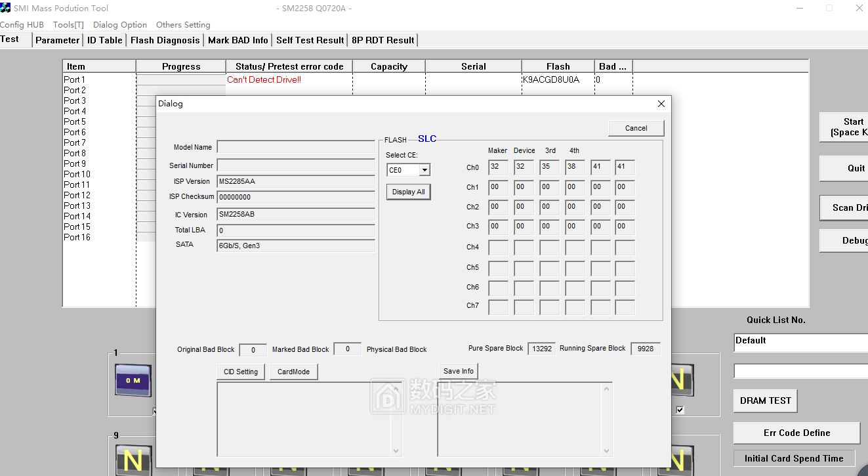Screen dimensions: 868x476
Task: Open the Config HUB menu
Action: pos(22,25)
